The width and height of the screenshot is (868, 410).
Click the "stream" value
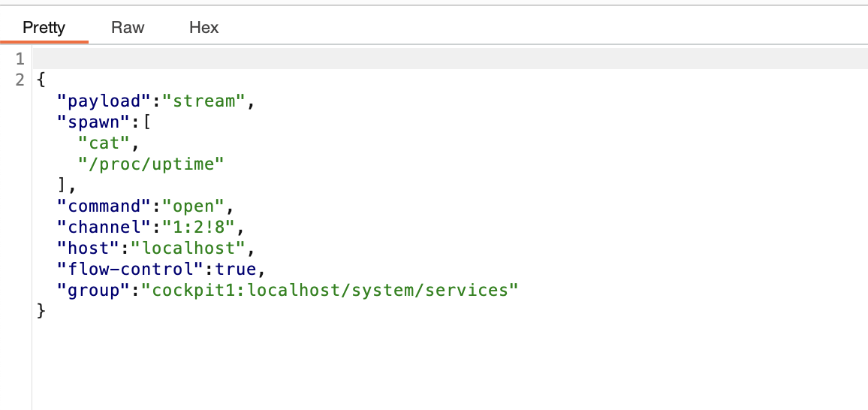point(203,101)
